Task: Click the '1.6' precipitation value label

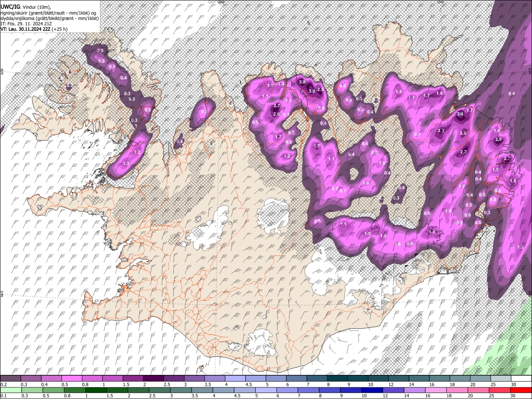Action: [x=432, y=232]
